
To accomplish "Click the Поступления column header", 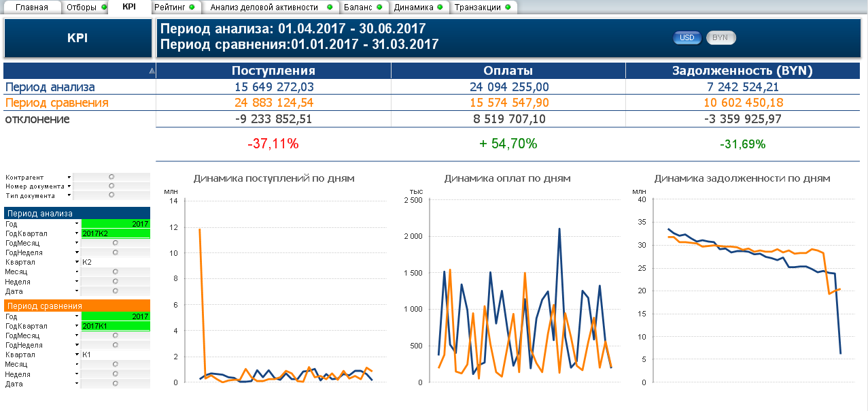I will [273, 71].
